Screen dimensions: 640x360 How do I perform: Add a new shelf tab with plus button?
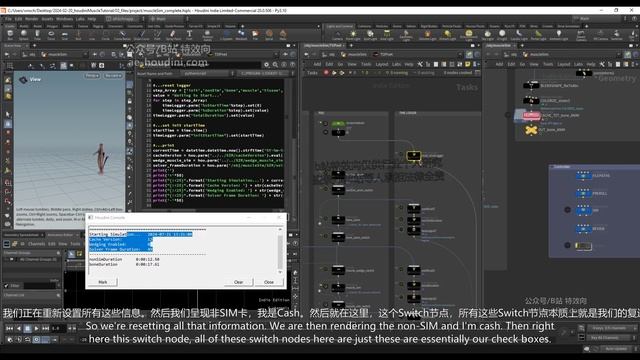(x=243, y=26)
